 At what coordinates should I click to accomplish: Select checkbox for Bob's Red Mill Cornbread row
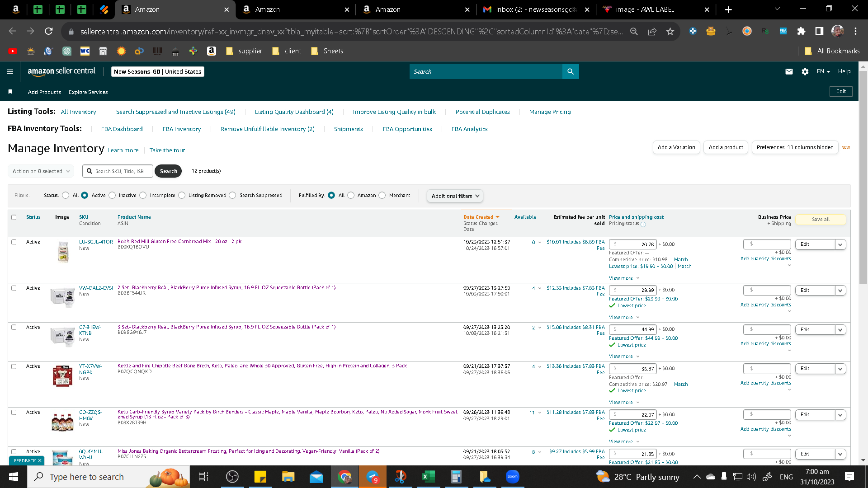click(14, 242)
